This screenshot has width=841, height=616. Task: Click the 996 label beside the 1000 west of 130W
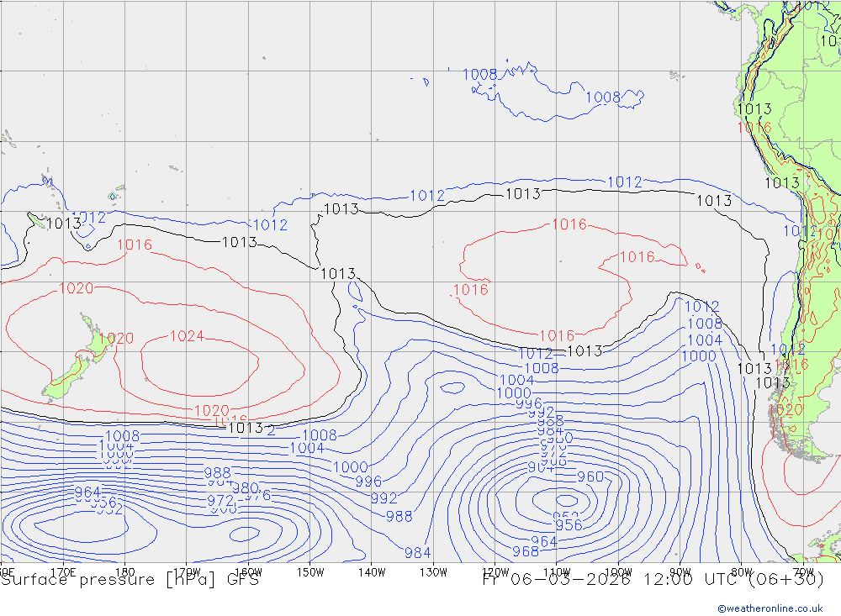368,482
